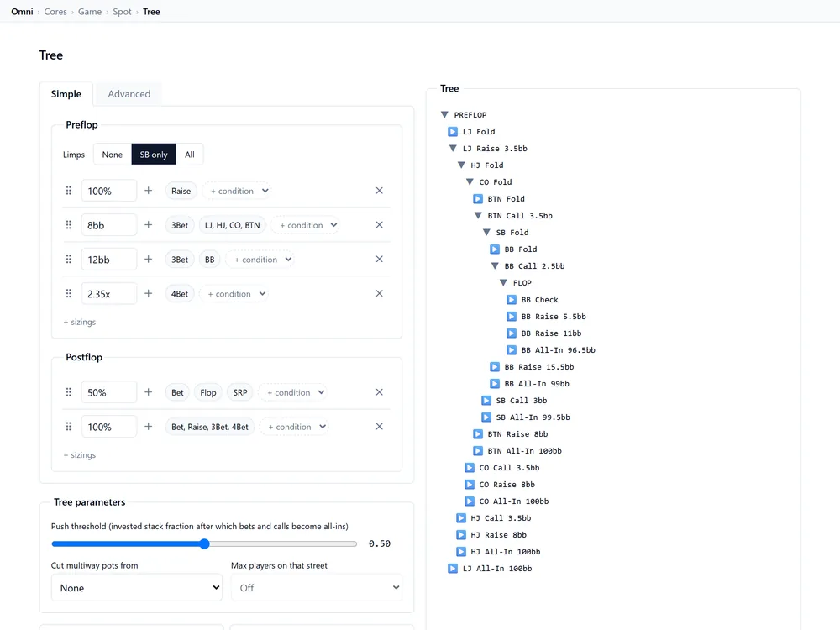Click the blue arrow icon beside BTN Fold
Viewport: 840px width, 630px height.
[x=478, y=199]
